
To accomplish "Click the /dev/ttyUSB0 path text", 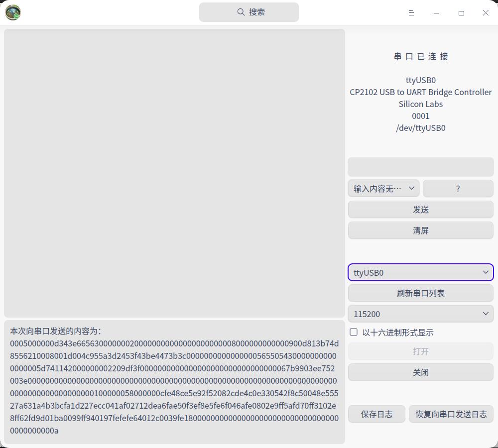I will pos(420,128).
